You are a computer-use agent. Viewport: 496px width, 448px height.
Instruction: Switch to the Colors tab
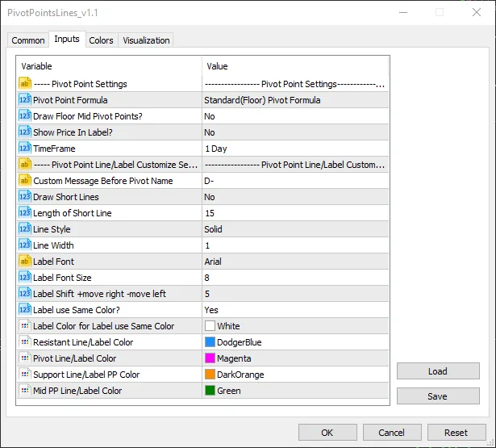pyautogui.click(x=101, y=40)
